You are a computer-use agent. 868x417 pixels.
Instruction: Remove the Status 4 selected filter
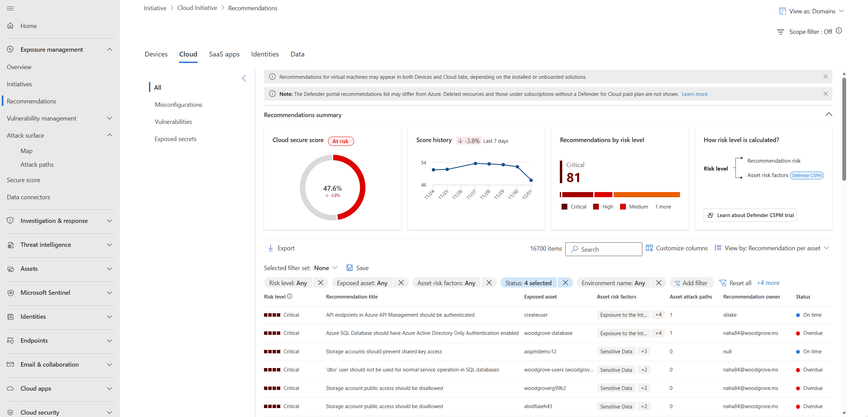pyautogui.click(x=565, y=283)
